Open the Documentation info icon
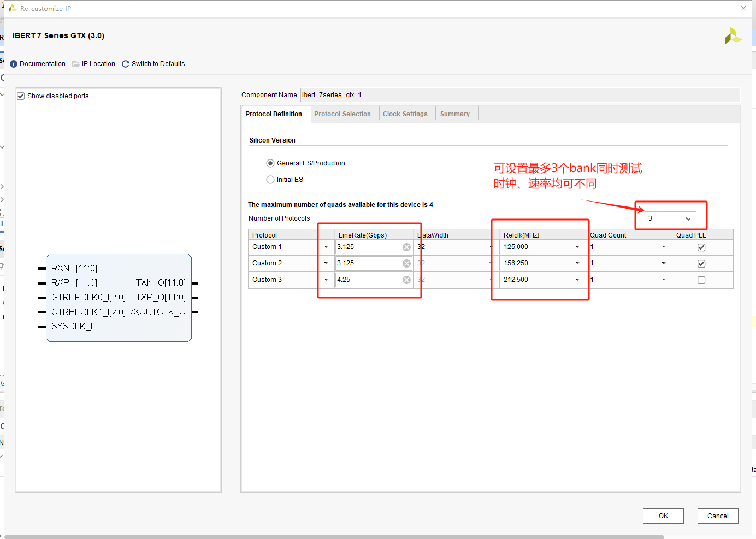756x539 pixels. pyautogui.click(x=14, y=64)
